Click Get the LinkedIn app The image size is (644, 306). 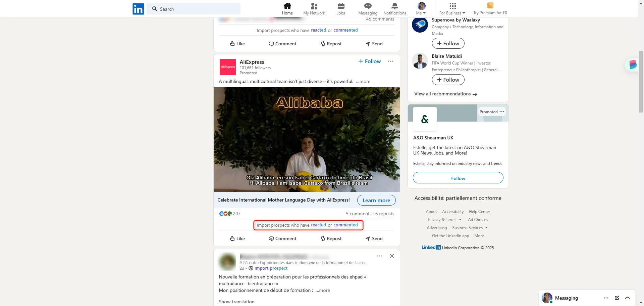(x=450, y=236)
